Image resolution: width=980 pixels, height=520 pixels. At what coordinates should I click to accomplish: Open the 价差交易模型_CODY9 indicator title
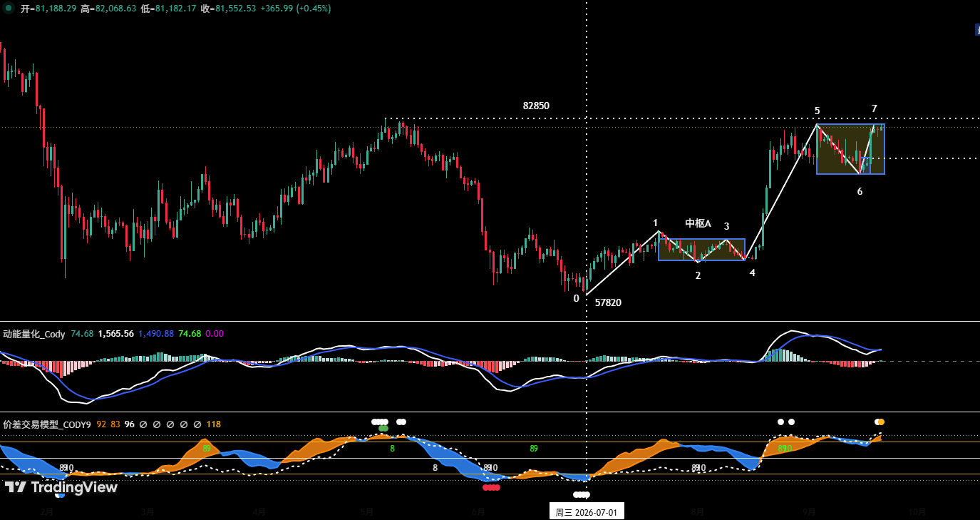[47, 424]
